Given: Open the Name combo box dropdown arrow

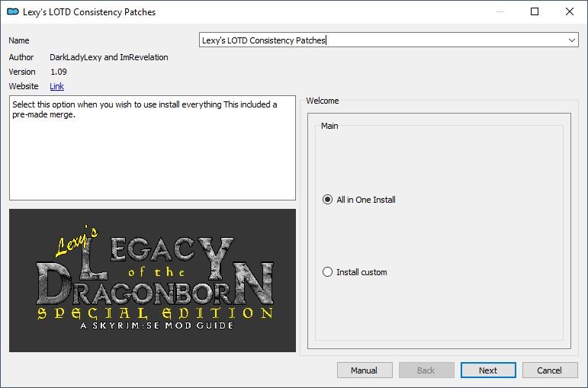Looking at the screenshot, I should pos(571,40).
